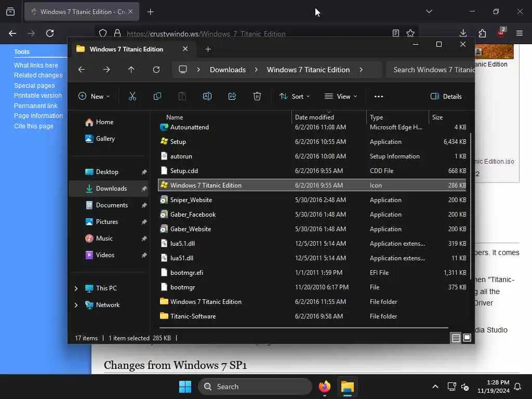The width and height of the screenshot is (532, 399).
Task: Open Firefox list all tabs dropdown
Action: click(x=429, y=11)
